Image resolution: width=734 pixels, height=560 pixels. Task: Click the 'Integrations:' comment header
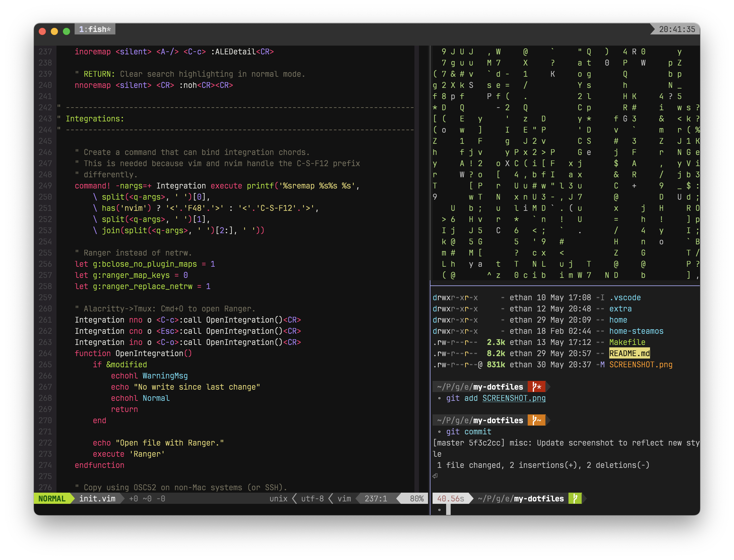[95, 119]
